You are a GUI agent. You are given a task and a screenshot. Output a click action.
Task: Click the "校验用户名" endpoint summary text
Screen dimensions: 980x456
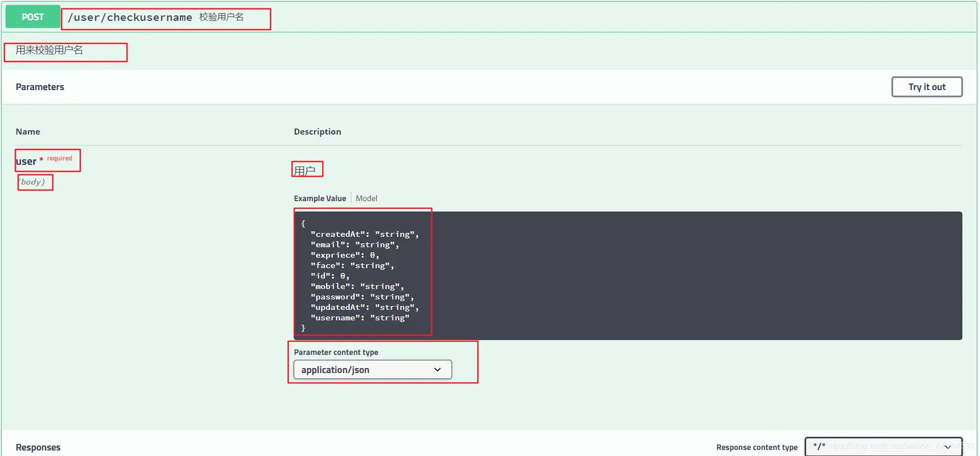221,17
